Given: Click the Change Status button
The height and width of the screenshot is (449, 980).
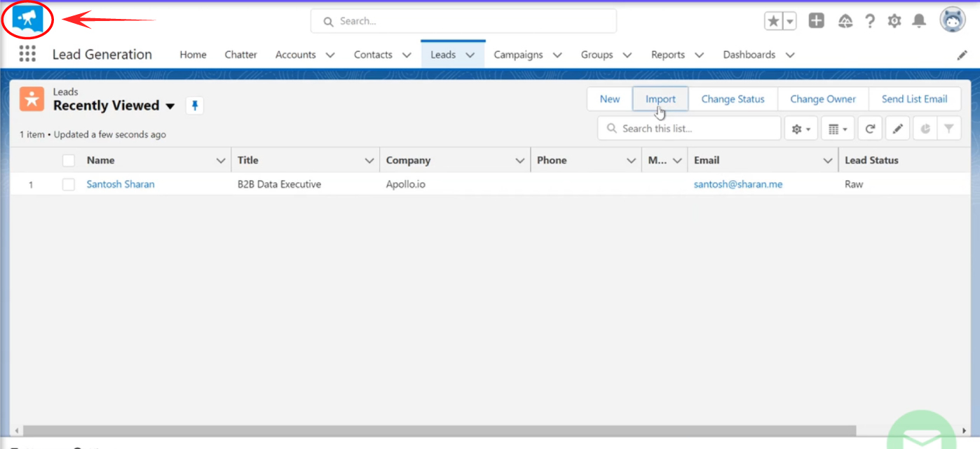Looking at the screenshot, I should 733,99.
